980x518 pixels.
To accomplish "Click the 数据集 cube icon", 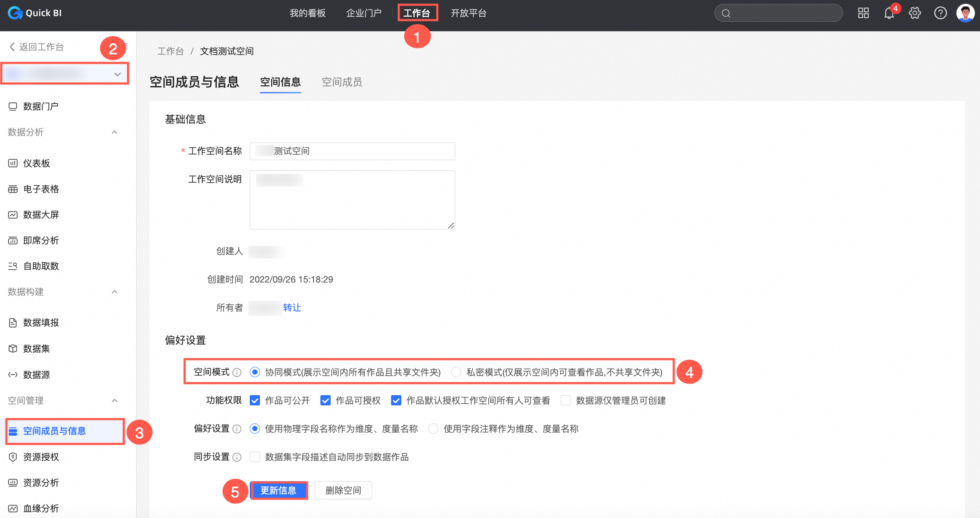I will coord(13,348).
